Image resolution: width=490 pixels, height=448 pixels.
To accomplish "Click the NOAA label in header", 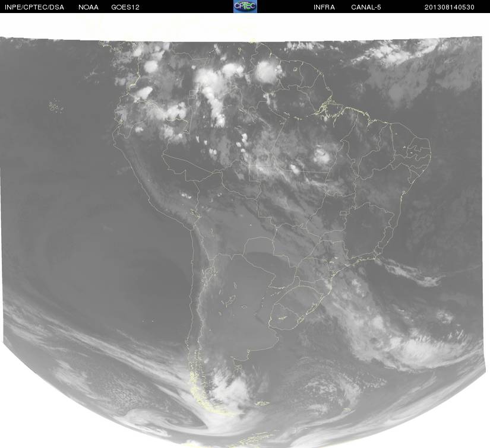I will (x=88, y=7).
